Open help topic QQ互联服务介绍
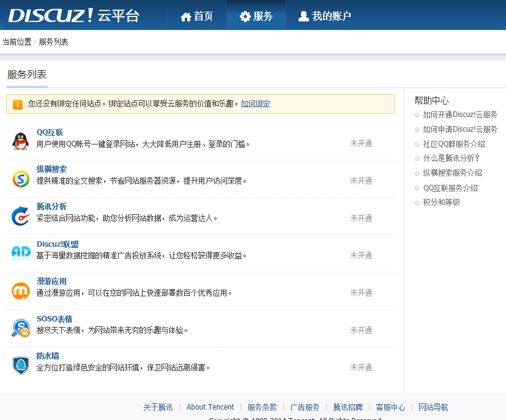506x420 pixels. 450,188
